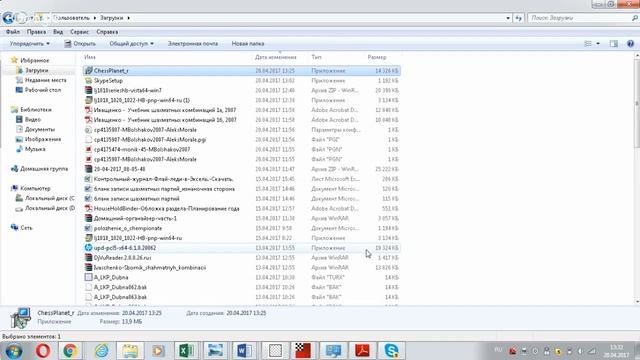Switch to File Explorer taskbar button
The image size is (640, 360).
tap(130, 351)
